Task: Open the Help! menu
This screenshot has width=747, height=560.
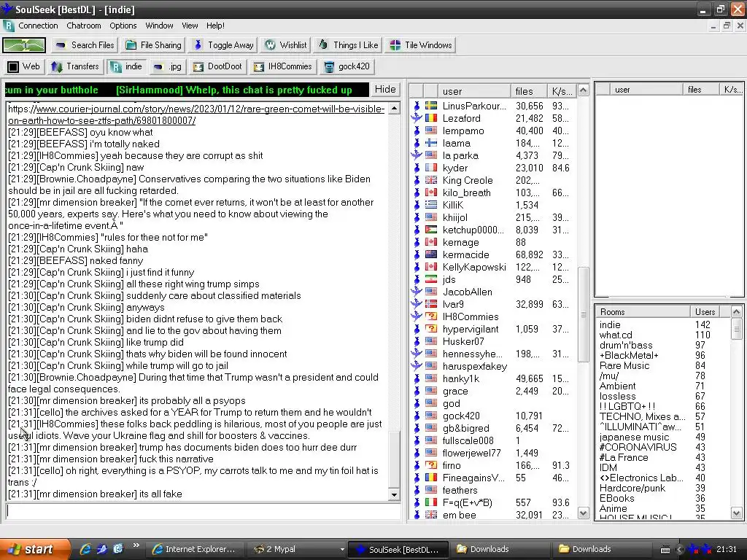Action: point(215,26)
